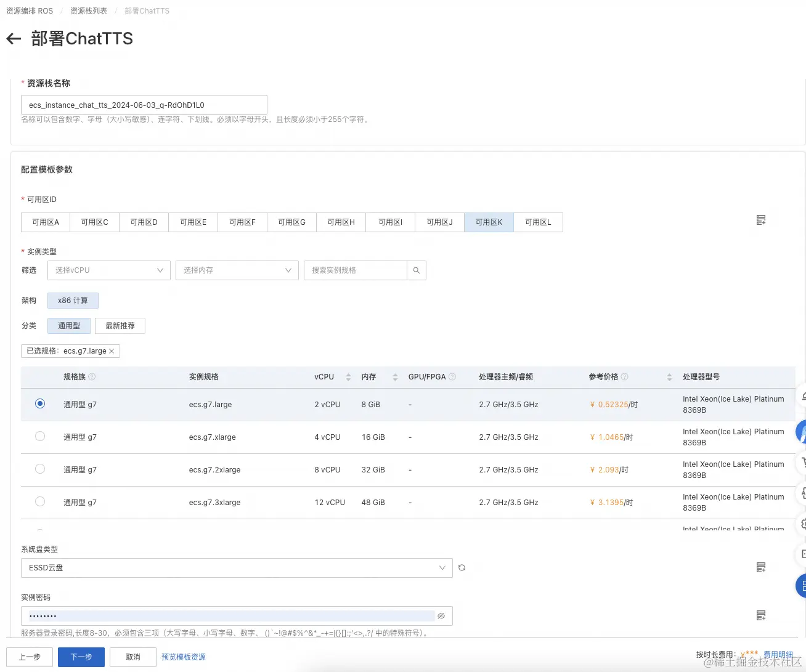Click price ¥ 2.093/时 cell
The width and height of the screenshot is (806, 672).
[x=609, y=470]
